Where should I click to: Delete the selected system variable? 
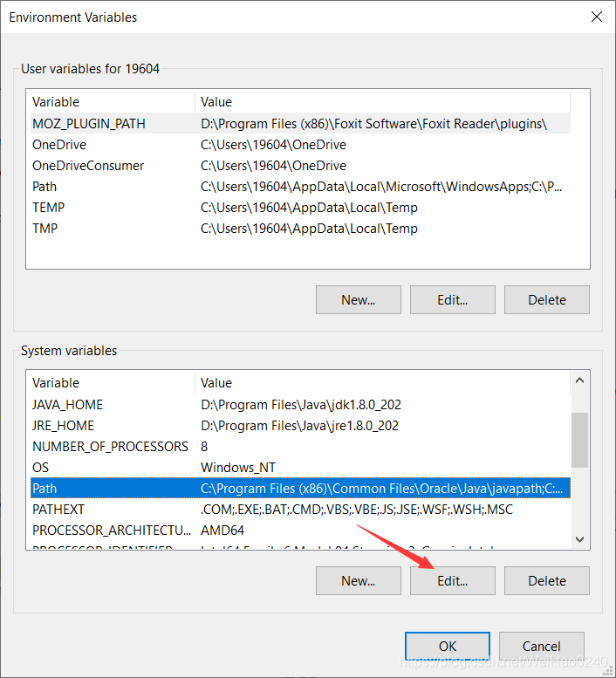[546, 580]
